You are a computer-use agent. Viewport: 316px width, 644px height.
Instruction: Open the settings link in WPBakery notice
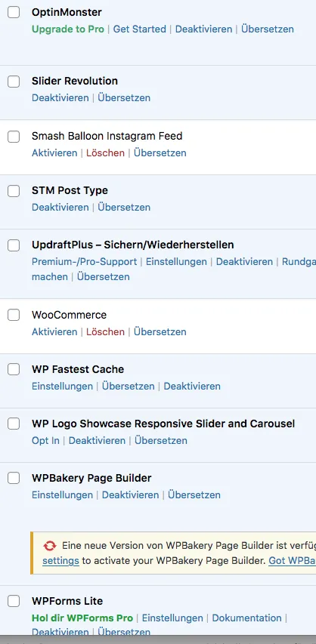(60, 561)
